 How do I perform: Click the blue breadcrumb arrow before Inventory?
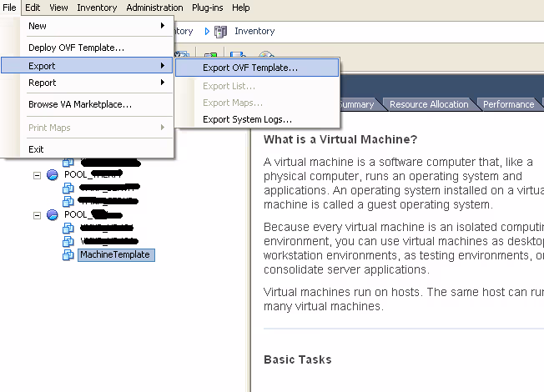point(207,31)
